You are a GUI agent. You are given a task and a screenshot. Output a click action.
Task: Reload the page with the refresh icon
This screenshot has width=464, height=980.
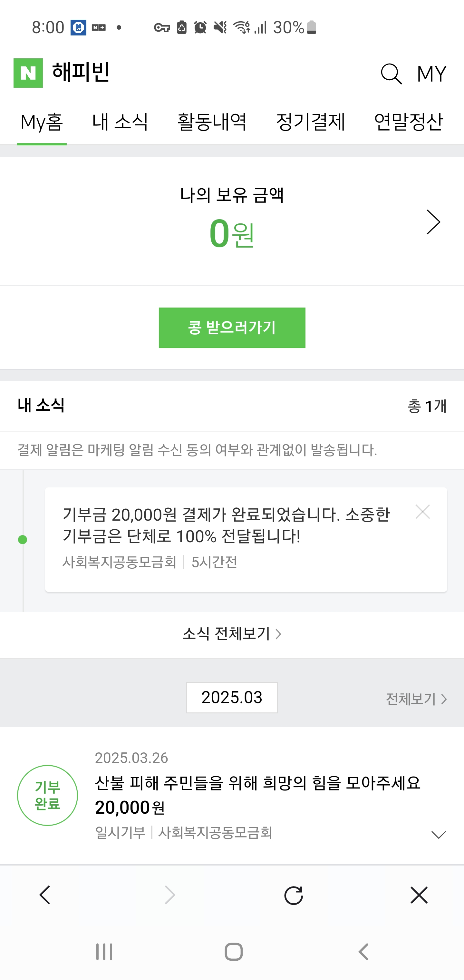pos(293,895)
